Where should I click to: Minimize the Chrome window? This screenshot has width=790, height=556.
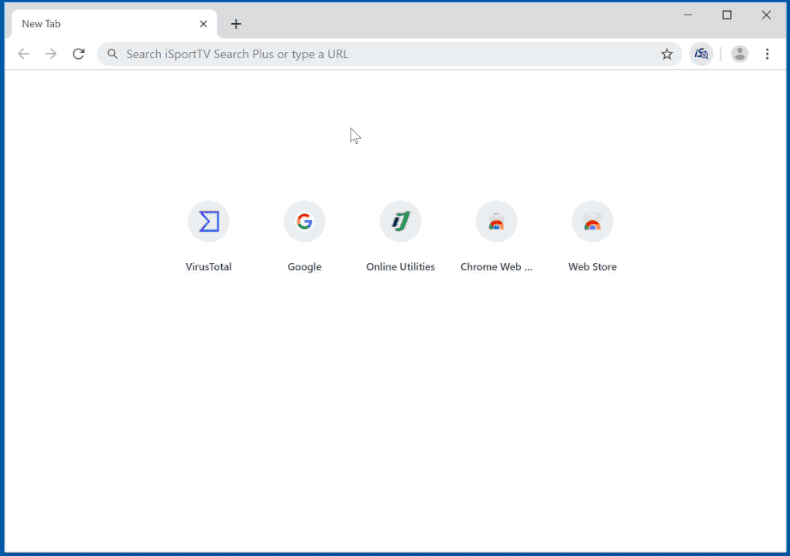[x=688, y=15]
